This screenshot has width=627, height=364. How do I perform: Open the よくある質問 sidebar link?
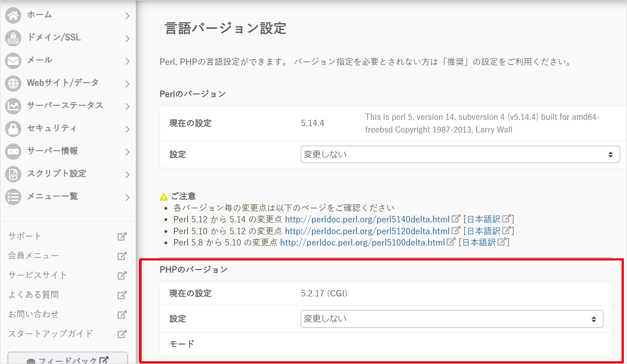click(x=34, y=295)
